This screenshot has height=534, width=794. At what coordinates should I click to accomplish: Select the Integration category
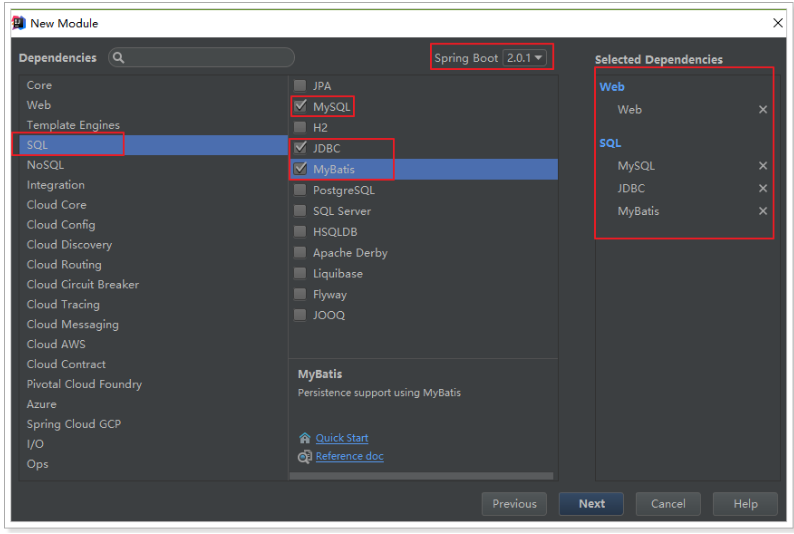pos(154,185)
